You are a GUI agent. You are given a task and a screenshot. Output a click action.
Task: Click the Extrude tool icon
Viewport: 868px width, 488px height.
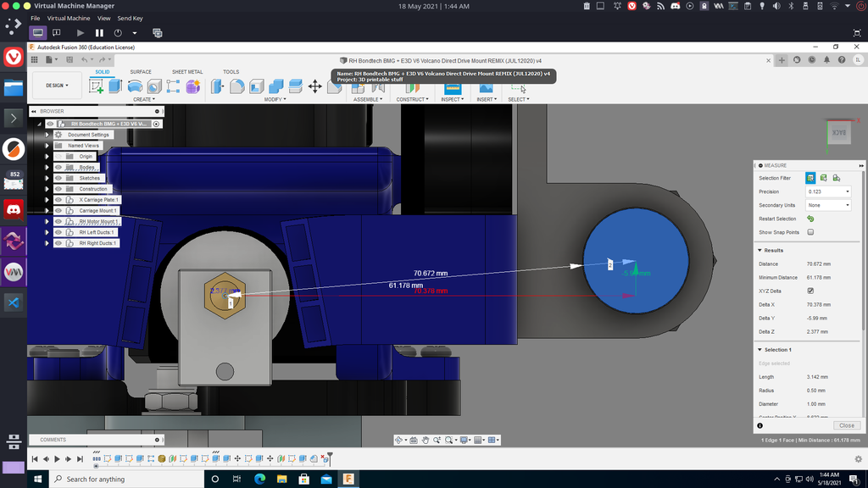pyautogui.click(x=115, y=86)
